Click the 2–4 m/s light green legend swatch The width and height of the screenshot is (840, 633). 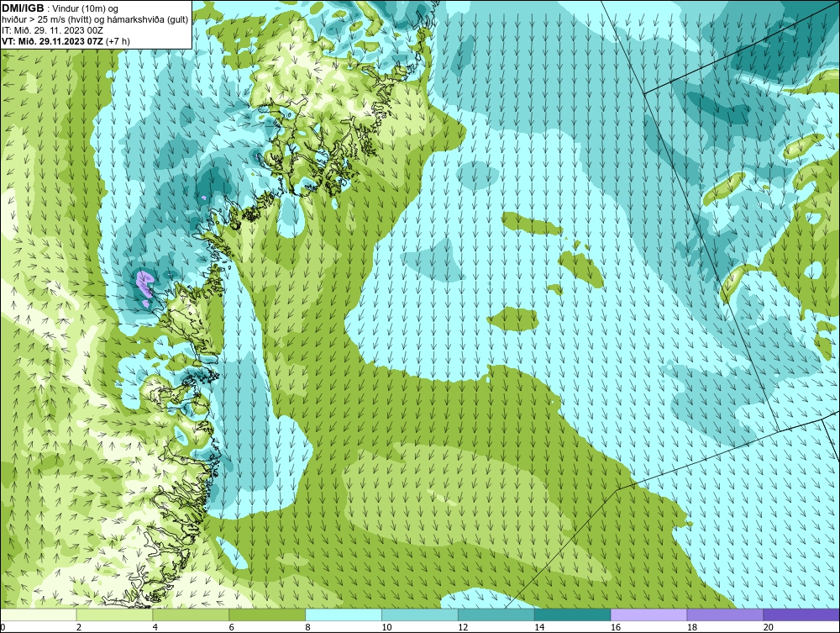[114, 615]
